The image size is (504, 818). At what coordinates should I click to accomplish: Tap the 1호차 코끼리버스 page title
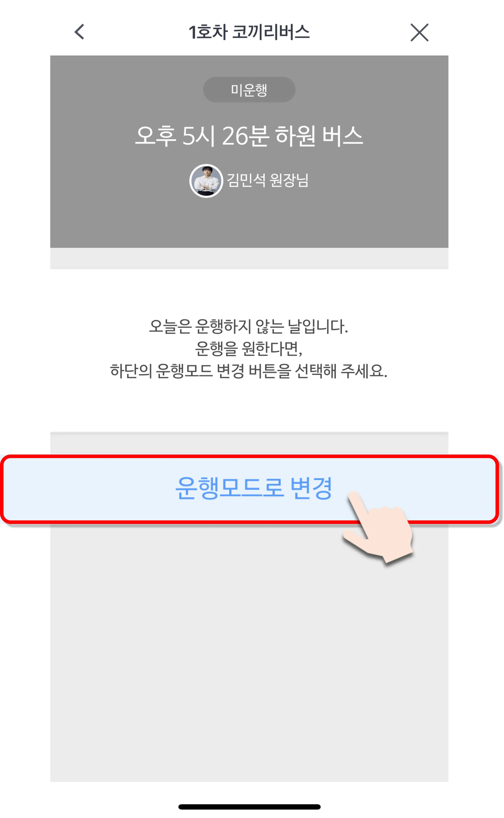pyautogui.click(x=249, y=32)
